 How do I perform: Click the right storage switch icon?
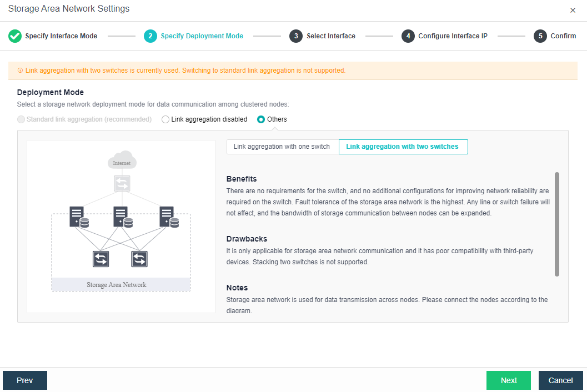(139, 259)
